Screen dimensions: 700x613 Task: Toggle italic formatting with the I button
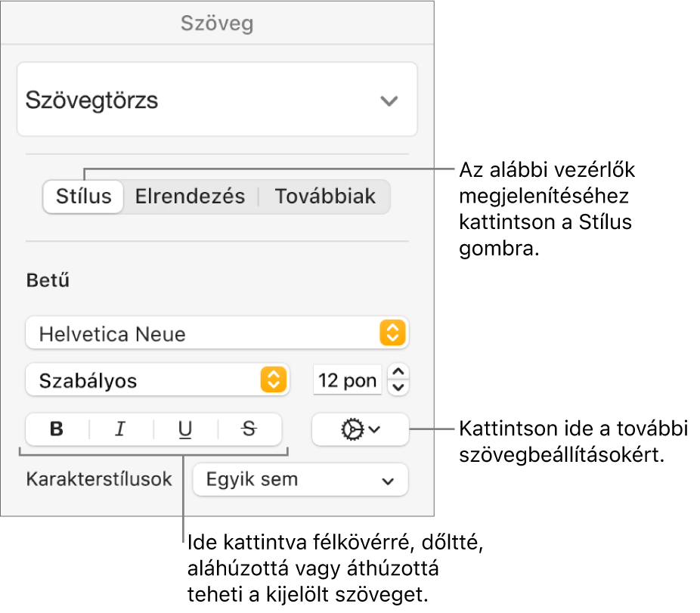(121, 429)
